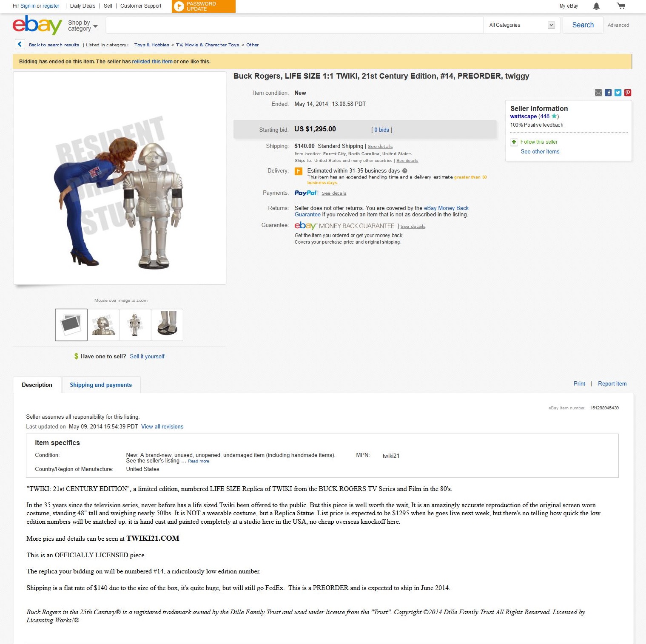The width and height of the screenshot is (646, 644).
Task: Click the Search button
Action: click(583, 25)
